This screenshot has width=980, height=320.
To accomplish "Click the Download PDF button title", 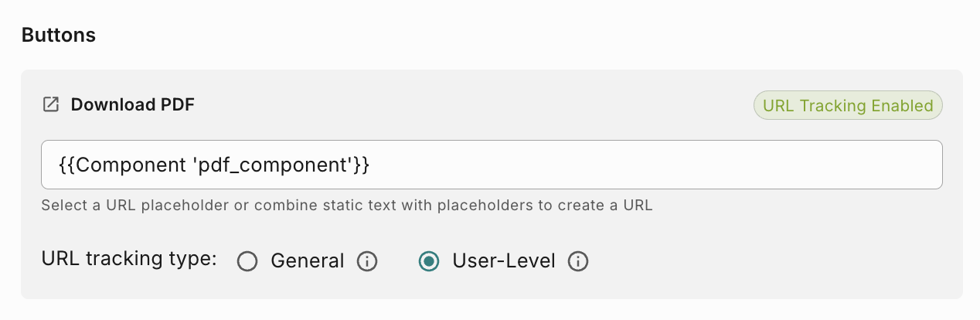I will pyautogui.click(x=132, y=104).
